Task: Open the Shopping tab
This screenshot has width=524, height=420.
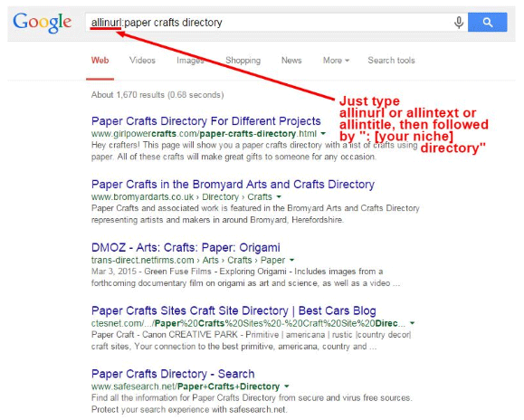Action: click(243, 61)
